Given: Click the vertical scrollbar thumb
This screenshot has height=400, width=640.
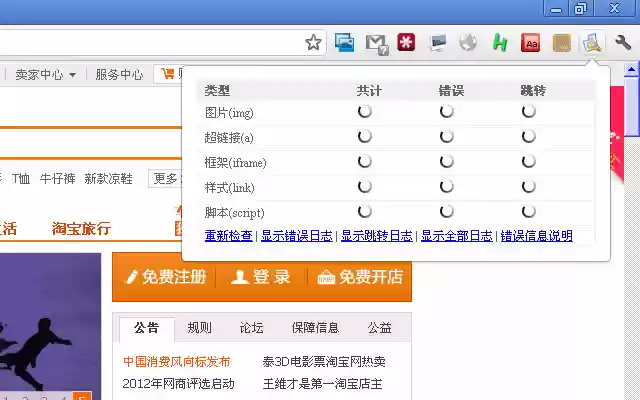Looking at the screenshot, I should pyautogui.click(x=631, y=106).
